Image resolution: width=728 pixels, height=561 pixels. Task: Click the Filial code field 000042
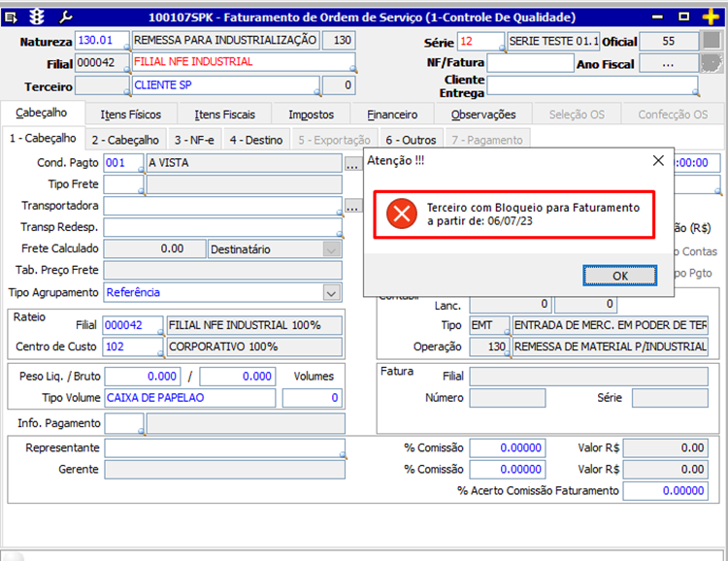coord(102,63)
